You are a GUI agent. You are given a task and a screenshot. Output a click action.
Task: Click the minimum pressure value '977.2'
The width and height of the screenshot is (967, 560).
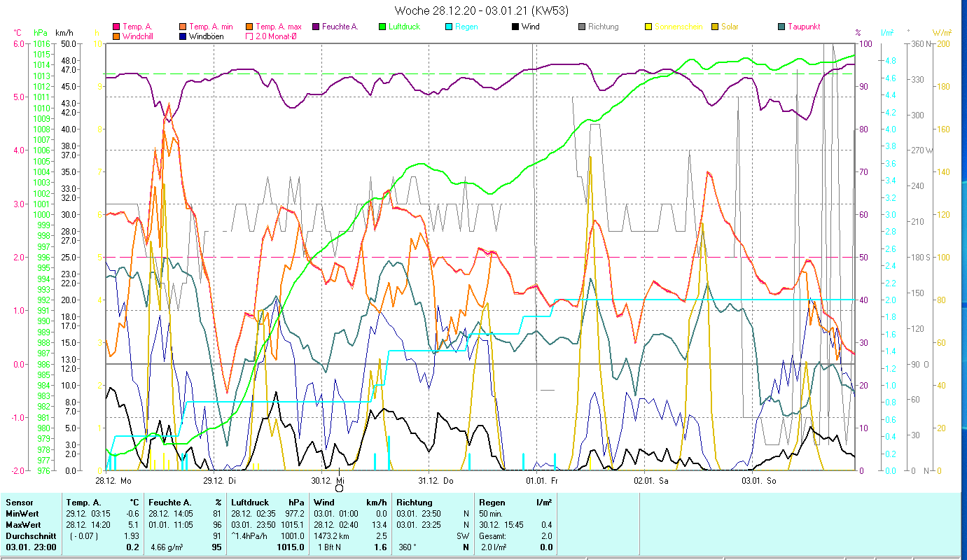click(x=295, y=514)
